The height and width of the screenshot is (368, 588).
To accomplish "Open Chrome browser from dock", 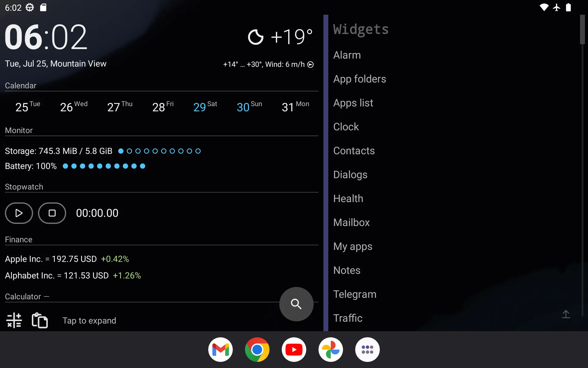I will coord(257,349).
